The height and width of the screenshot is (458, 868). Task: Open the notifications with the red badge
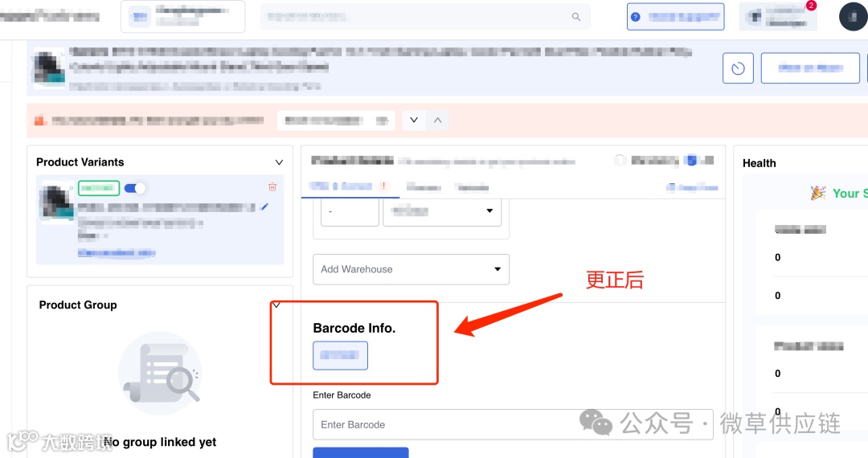pyautogui.click(x=778, y=16)
